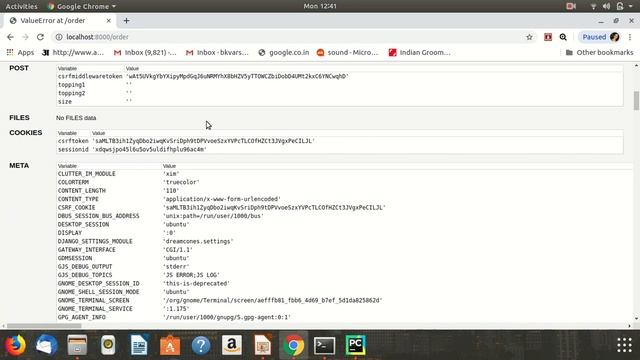Click the site info icon in address bar
Viewport: 640px width, 360px height.
59,37
